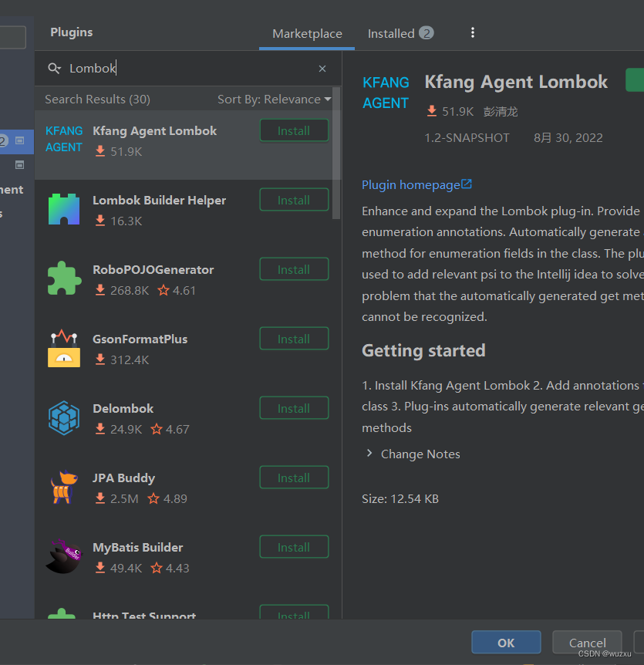Switch to the Installed tab
This screenshot has width=644, height=665.
click(400, 33)
